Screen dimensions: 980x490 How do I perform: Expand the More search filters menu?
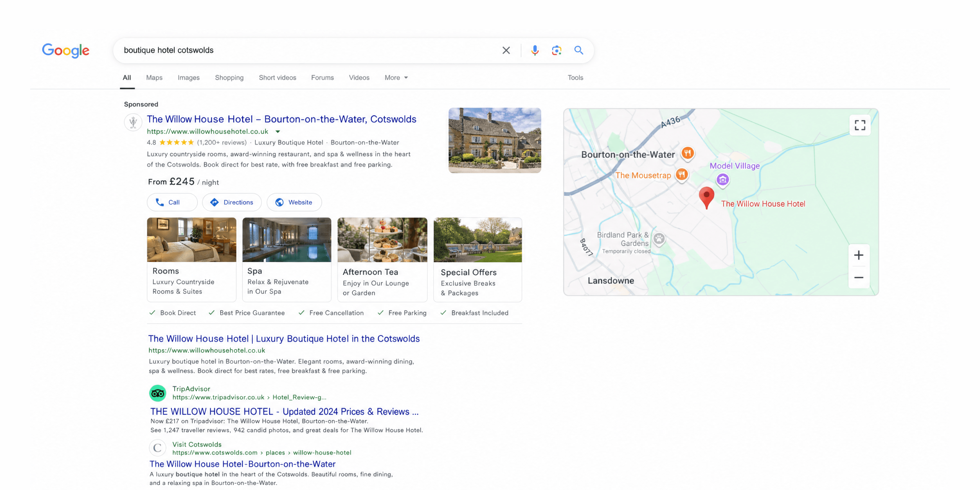(x=396, y=78)
